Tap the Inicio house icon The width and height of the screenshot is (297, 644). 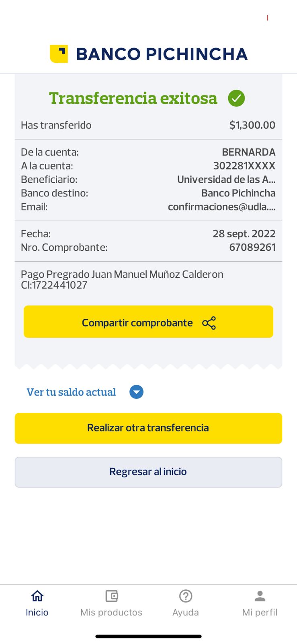pyautogui.click(x=37, y=596)
